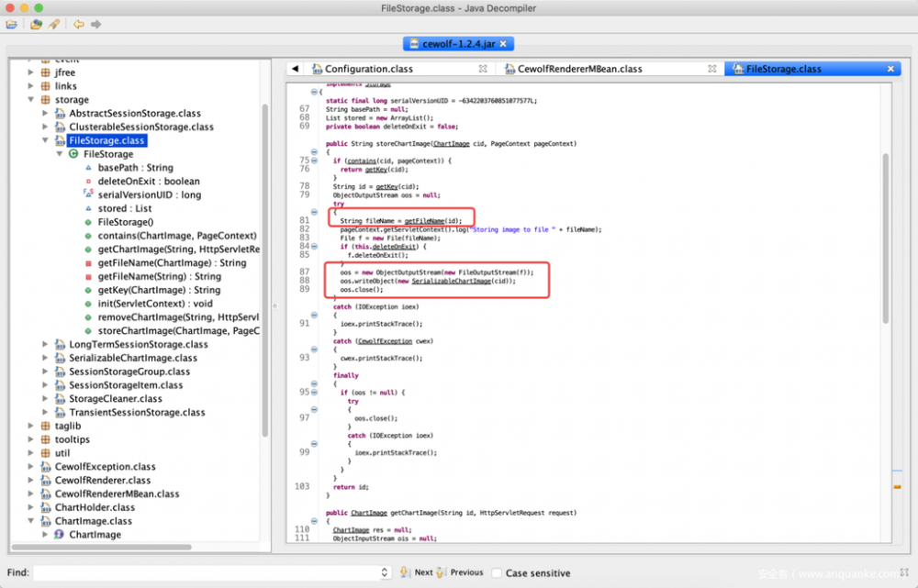Viewport: 918px width, 588px height.
Task: Click inside the Find input field
Action: [x=202, y=571]
